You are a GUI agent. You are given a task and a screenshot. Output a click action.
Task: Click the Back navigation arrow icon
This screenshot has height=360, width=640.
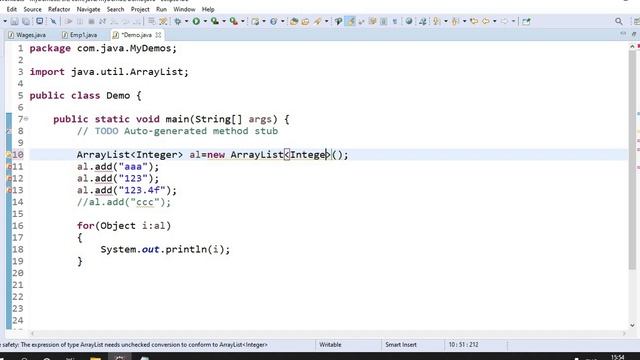click(486, 21)
